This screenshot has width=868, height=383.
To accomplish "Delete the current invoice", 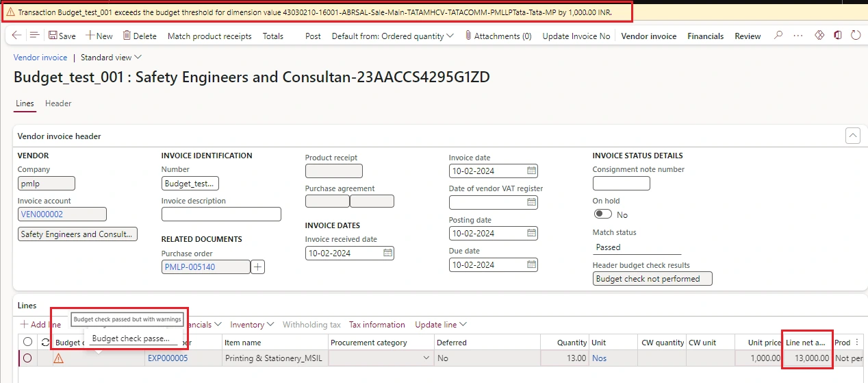I will (140, 36).
